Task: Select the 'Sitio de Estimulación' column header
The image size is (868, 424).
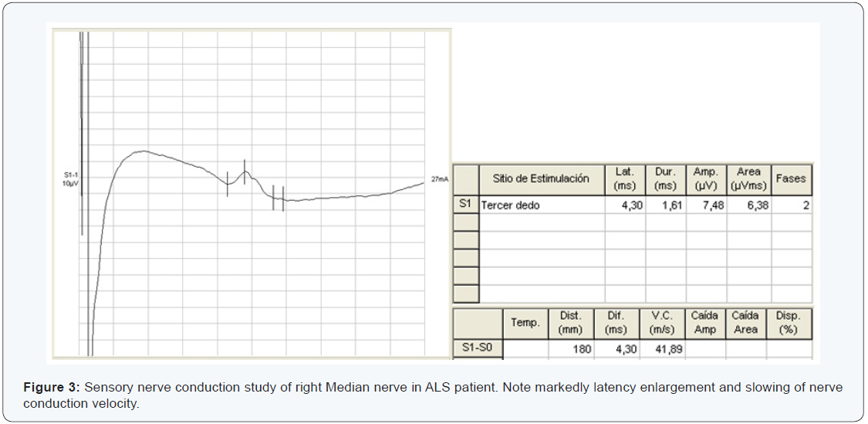Action: [x=541, y=178]
